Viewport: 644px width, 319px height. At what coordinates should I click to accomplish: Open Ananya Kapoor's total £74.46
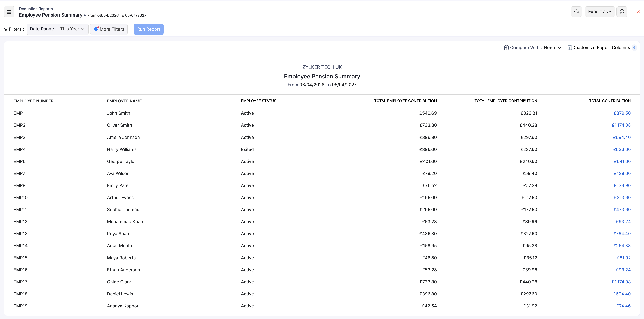(x=623, y=306)
